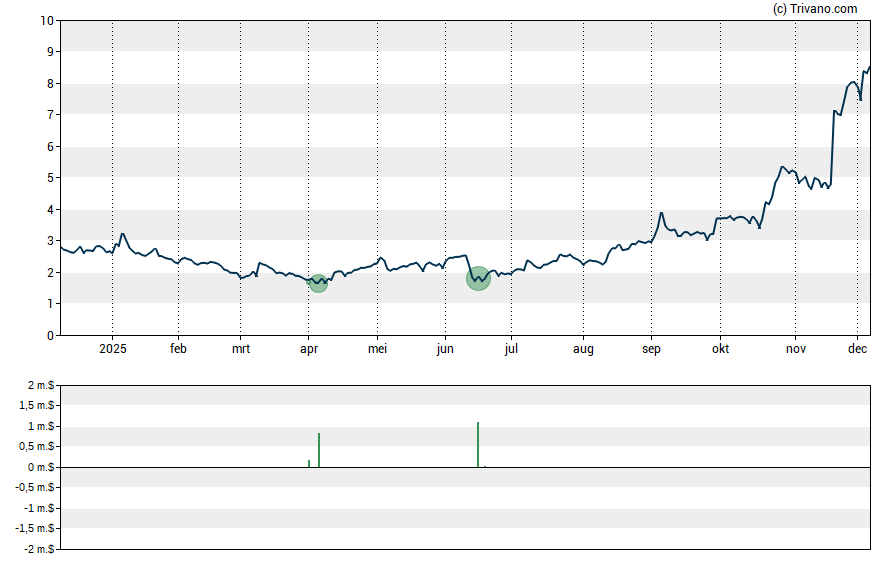Select the taller green bar in April
888x565 pixels.
click(319, 450)
